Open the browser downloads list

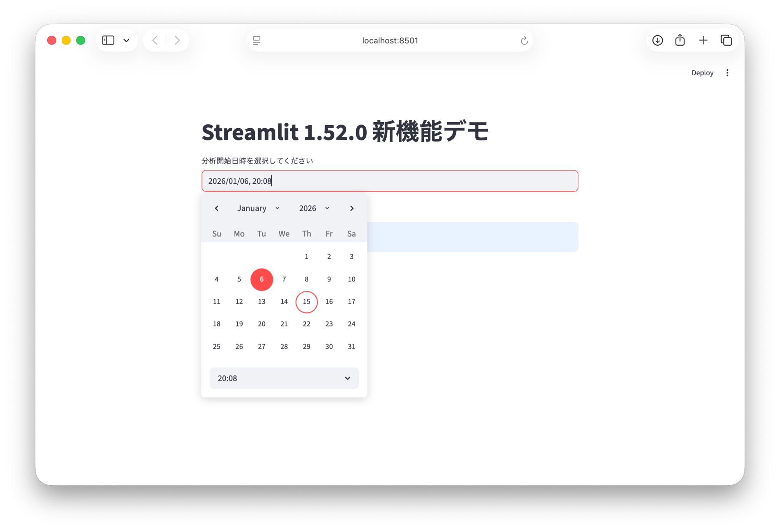(657, 40)
